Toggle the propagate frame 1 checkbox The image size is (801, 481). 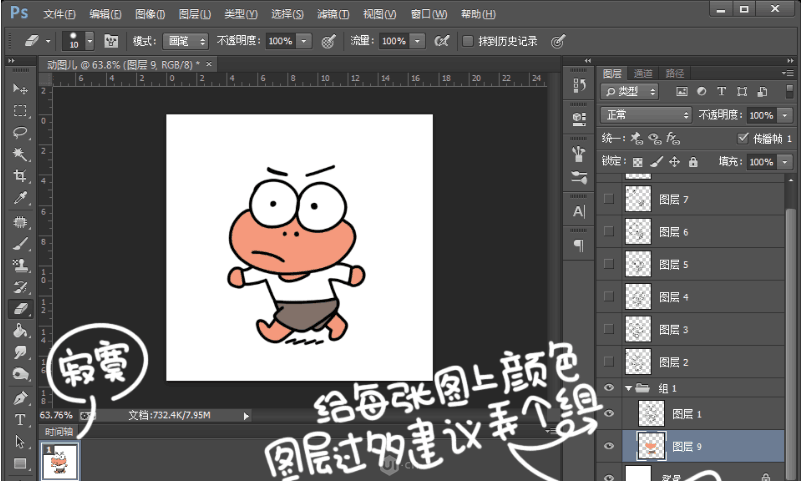click(743, 138)
